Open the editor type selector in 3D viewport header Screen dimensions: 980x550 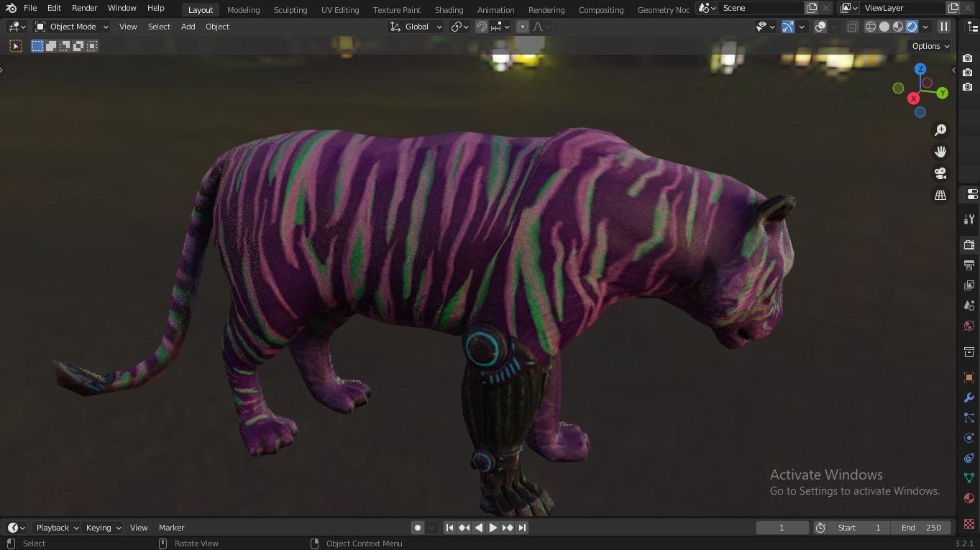click(17, 27)
